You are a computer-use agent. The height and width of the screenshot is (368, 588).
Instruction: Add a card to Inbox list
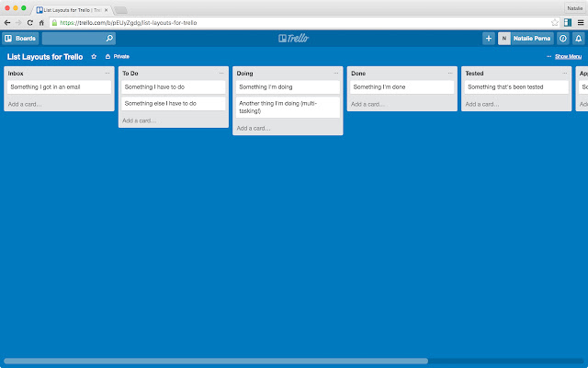(25, 104)
